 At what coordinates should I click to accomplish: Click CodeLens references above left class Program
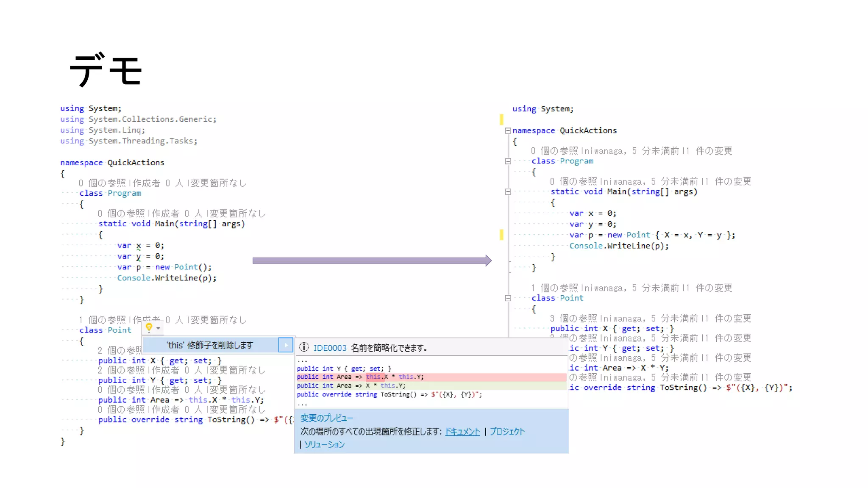click(x=102, y=183)
